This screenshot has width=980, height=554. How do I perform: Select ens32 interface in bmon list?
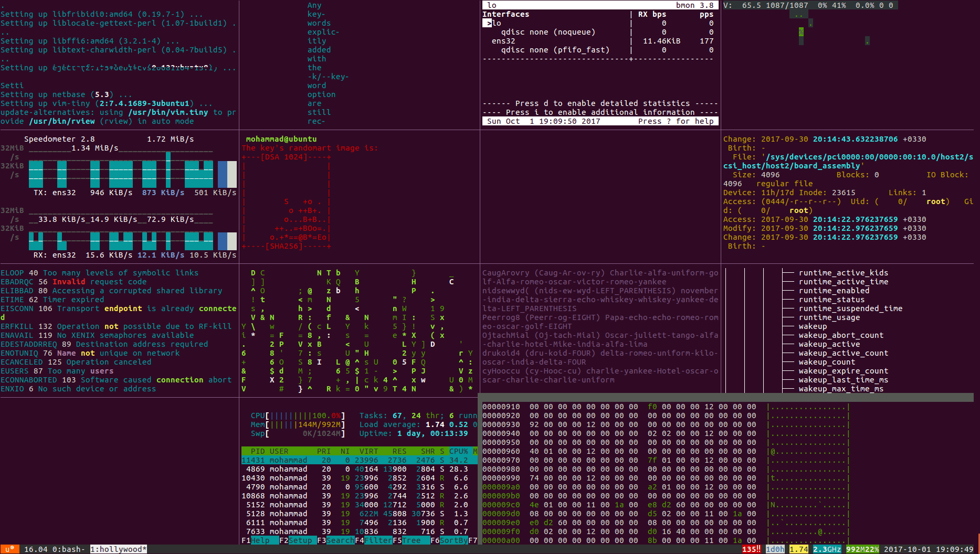[503, 41]
